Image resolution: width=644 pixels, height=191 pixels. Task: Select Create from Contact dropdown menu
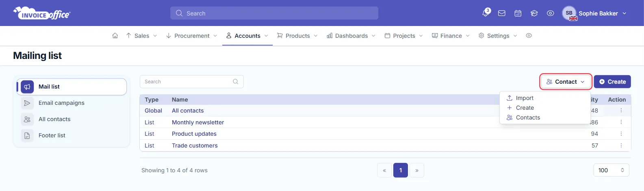point(545,108)
